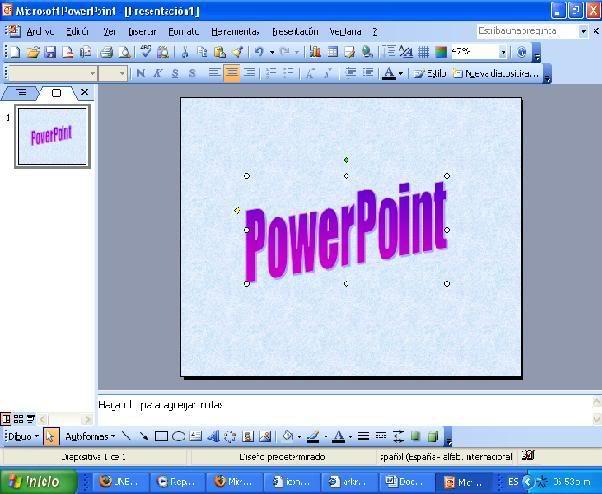Screen dimensions: 602x494
Task: Open the Formato menu
Action: 184,31
